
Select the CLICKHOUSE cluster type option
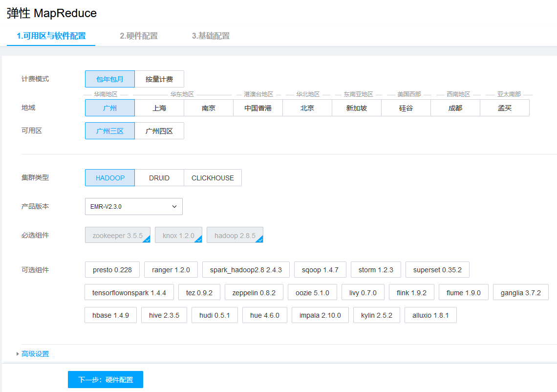click(213, 177)
